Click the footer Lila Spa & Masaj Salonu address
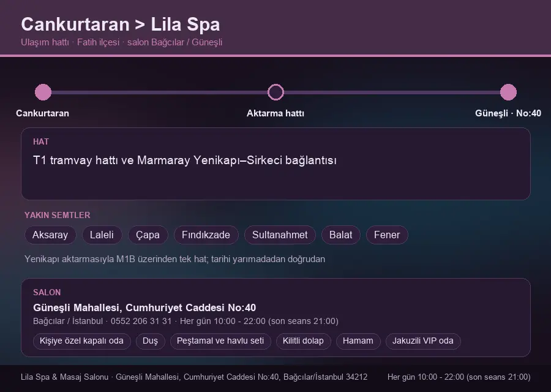Viewport: 551px width, 392px height. pos(194,377)
